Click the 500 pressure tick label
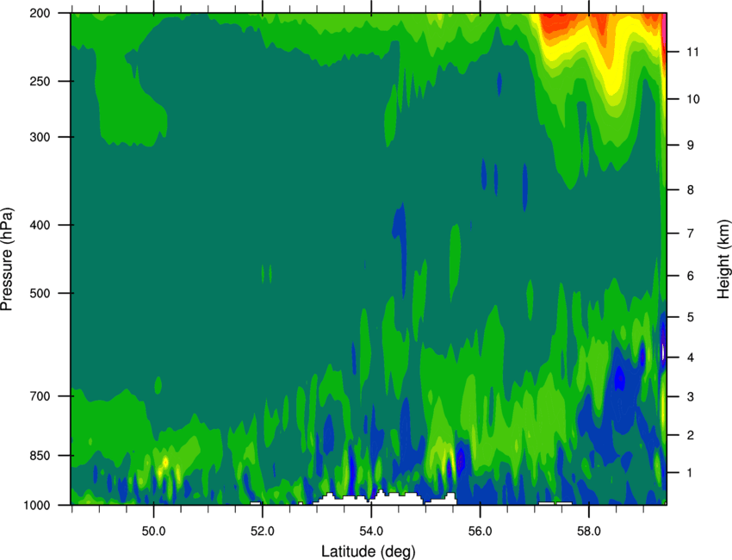The height and width of the screenshot is (560, 732). pos(40,293)
